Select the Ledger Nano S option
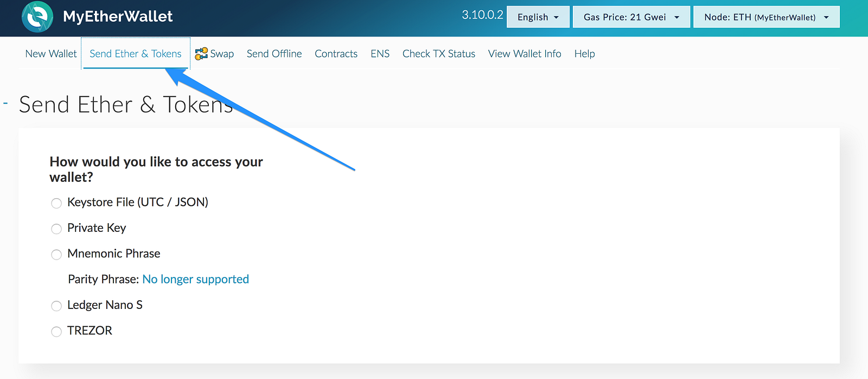The width and height of the screenshot is (868, 379). pyautogui.click(x=56, y=306)
